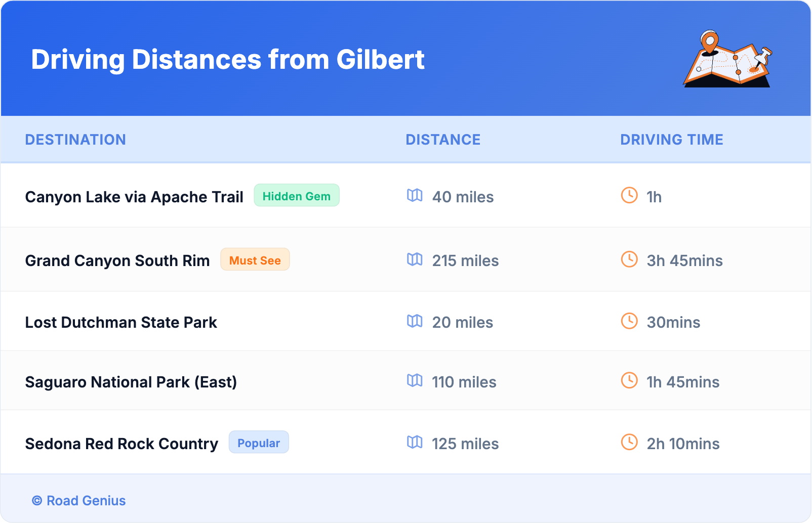
Task: Click the Destination column header
Action: 75,140
